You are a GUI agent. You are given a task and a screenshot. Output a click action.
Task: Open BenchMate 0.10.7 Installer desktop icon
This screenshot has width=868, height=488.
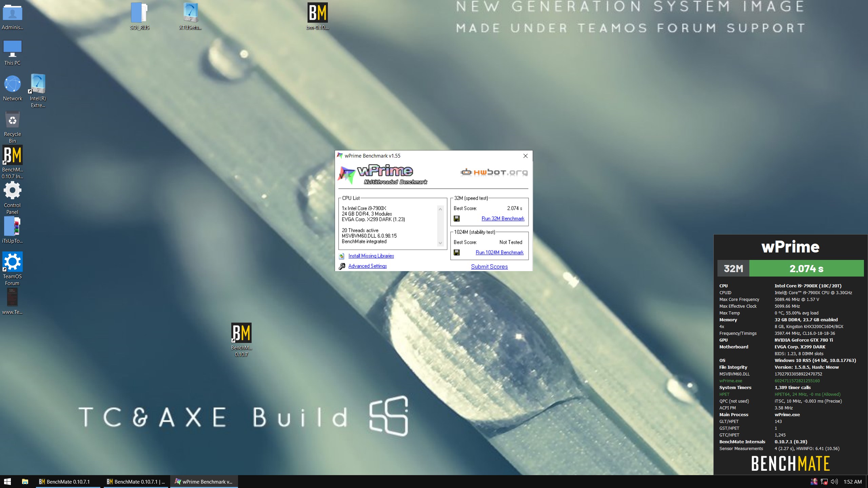pos(13,162)
